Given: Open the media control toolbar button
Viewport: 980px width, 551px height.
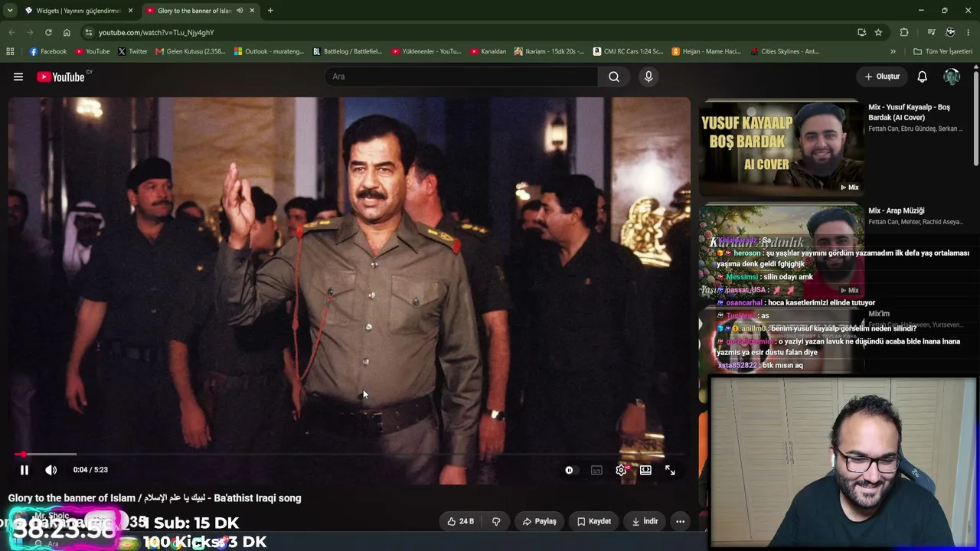Looking at the screenshot, I should coord(931,32).
